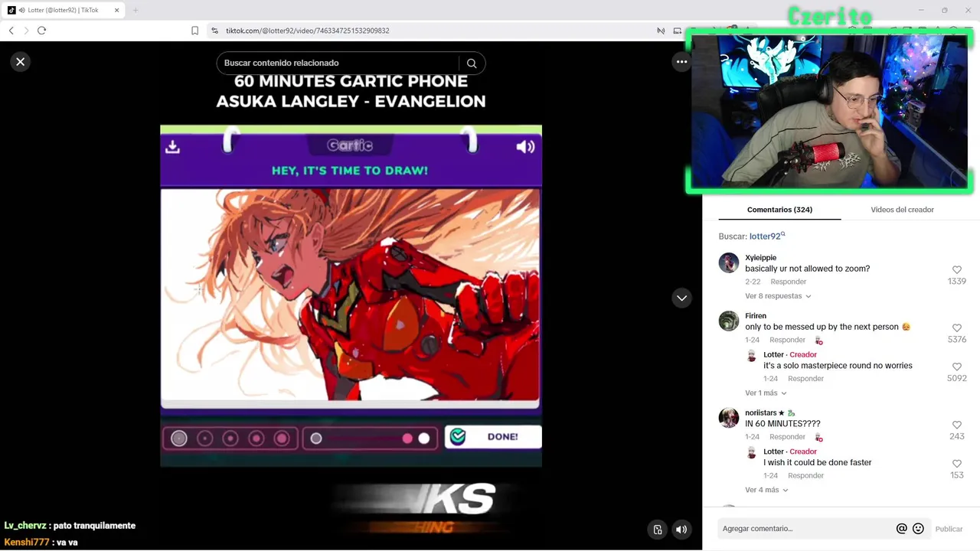Screen dimensions: 980x551
Task: Click the Xyieippie username
Action: coord(760,258)
